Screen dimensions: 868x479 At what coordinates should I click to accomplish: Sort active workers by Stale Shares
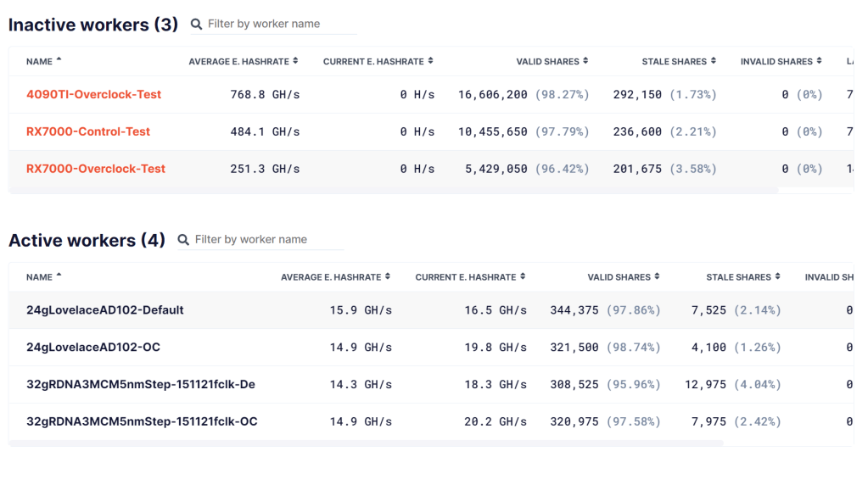tap(743, 277)
